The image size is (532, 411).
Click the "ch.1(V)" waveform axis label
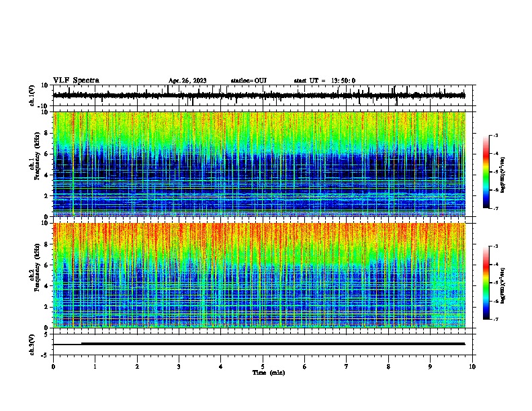[32, 95]
